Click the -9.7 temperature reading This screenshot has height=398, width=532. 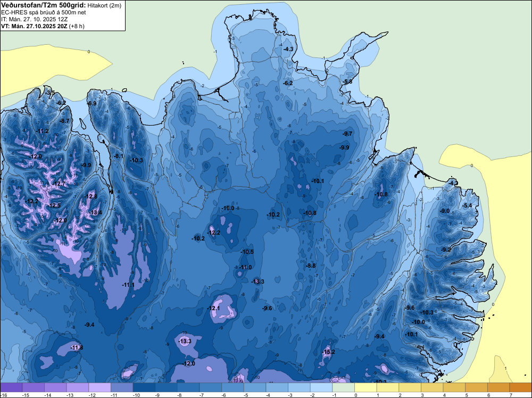pyautogui.click(x=348, y=134)
